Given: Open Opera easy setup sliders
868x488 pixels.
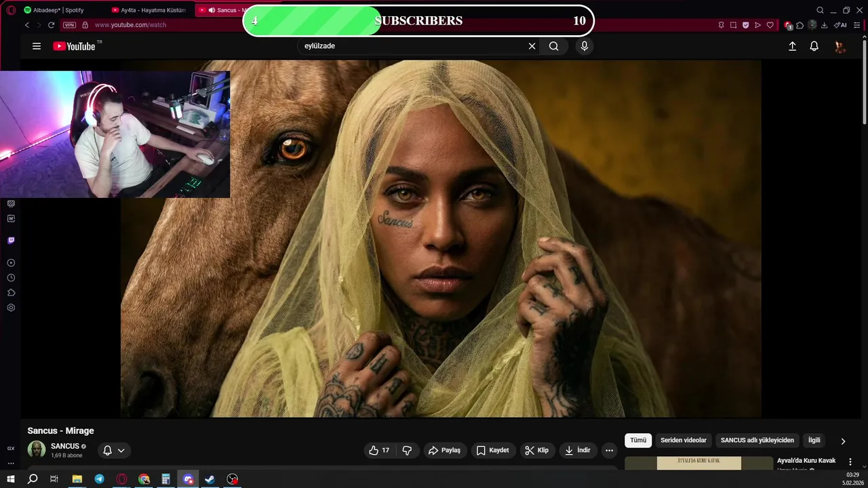Looking at the screenshot, I should 856,25.
